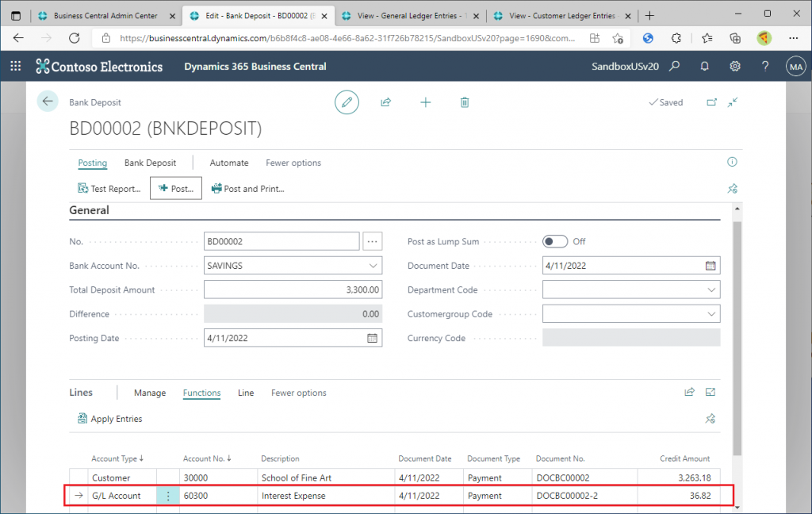The height and width of the screenshot is (514, 812).
Task: Open row options for G/L Account line
Action: tap(168, 495)
